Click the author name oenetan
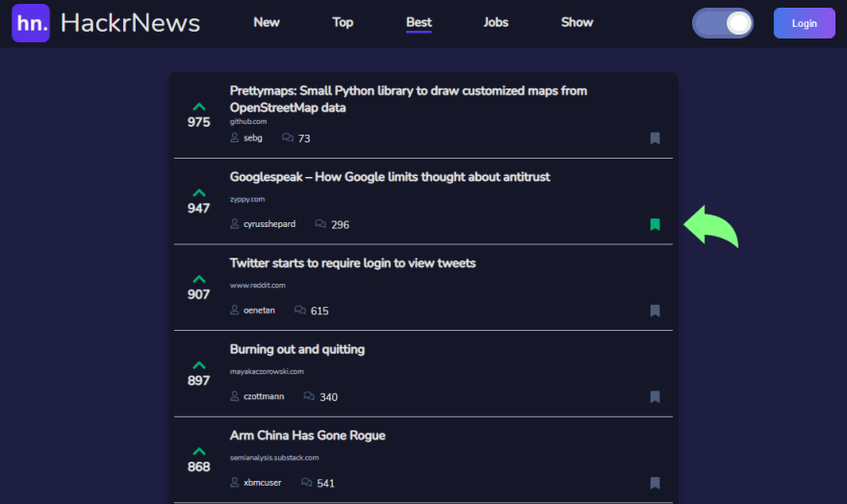Viewport: 847px width, 504px height. pos(259,311)
